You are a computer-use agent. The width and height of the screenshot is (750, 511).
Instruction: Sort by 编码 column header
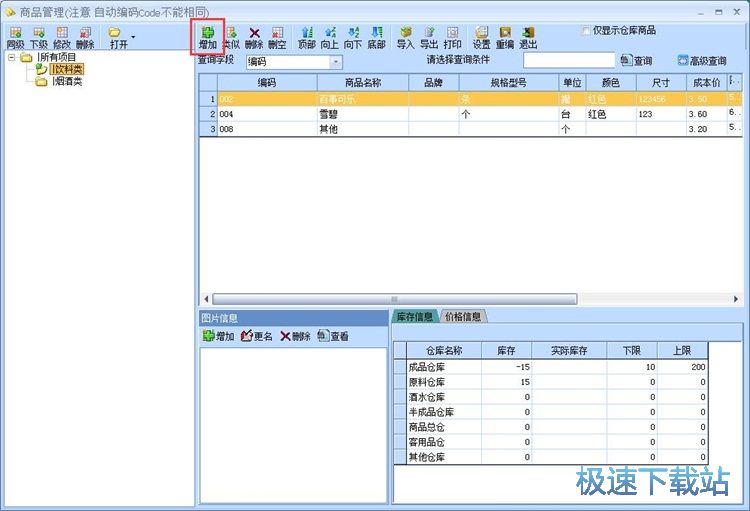[267, 83]
